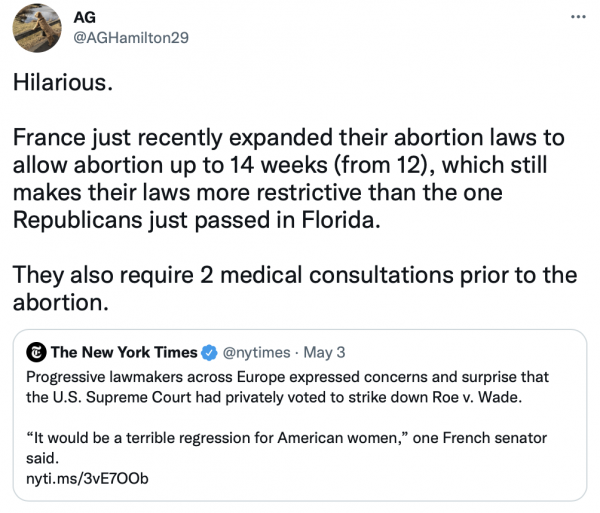Image resolution: width=600 pixels, height=513 pixels.
Task: Click the blue verified badge icon
Action: coord(210,352)
